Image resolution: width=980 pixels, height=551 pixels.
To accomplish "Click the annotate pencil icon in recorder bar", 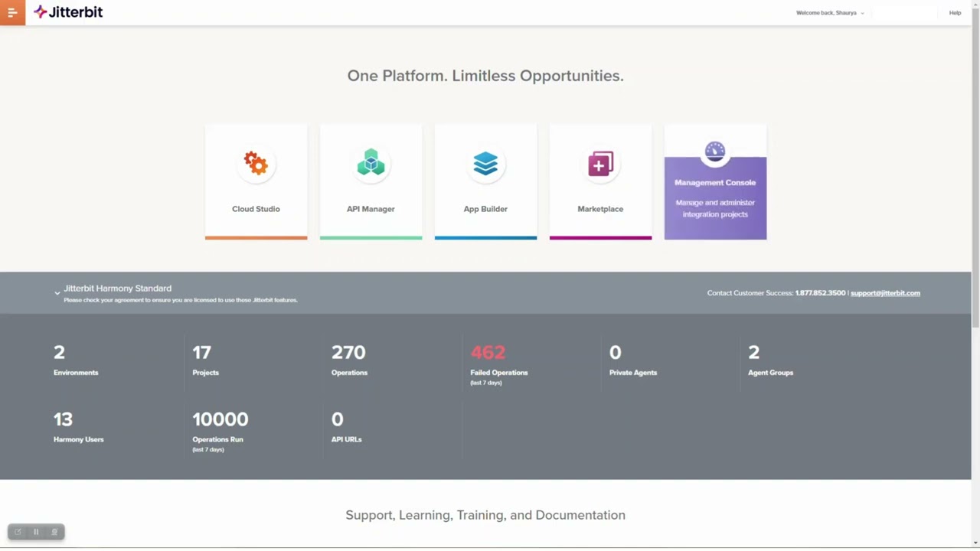I will click(18, 532).
